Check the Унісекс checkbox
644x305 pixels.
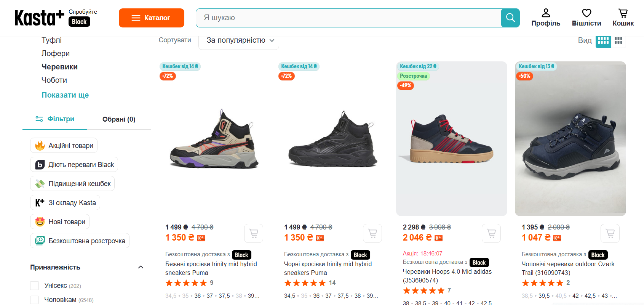click(x=35, y=286)
